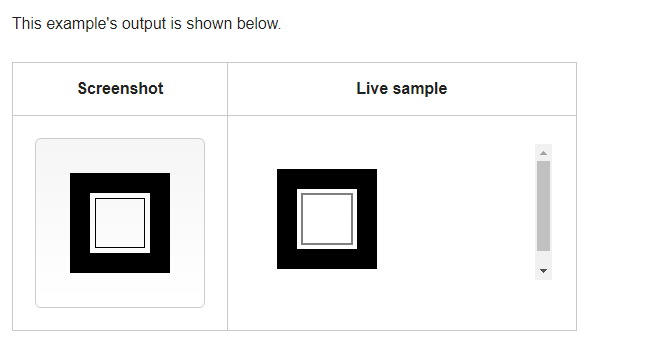Image resolution: width=655 pixels, height=363 pixels.
Task: Click scrollbar track just below the gray thumb
Action: tap(543, 256)
